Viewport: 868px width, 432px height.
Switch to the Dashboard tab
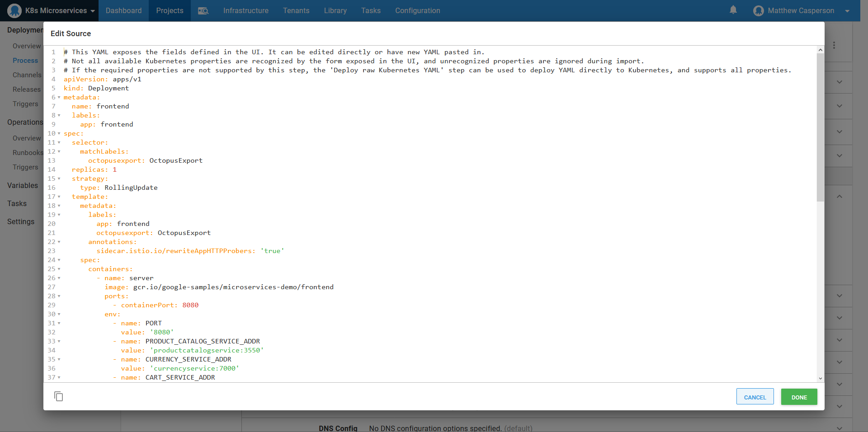point(123,10)
